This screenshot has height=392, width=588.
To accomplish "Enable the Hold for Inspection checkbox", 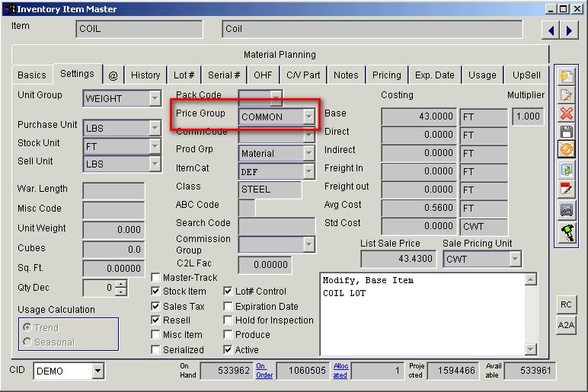I will coord(228,321).
